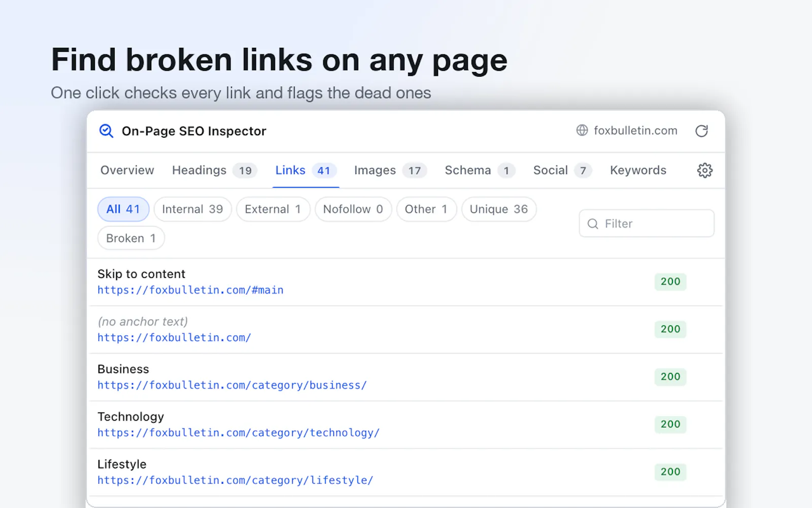Click the '(no anchor text)' label
The image size is (812, 508).
point(143,322)
